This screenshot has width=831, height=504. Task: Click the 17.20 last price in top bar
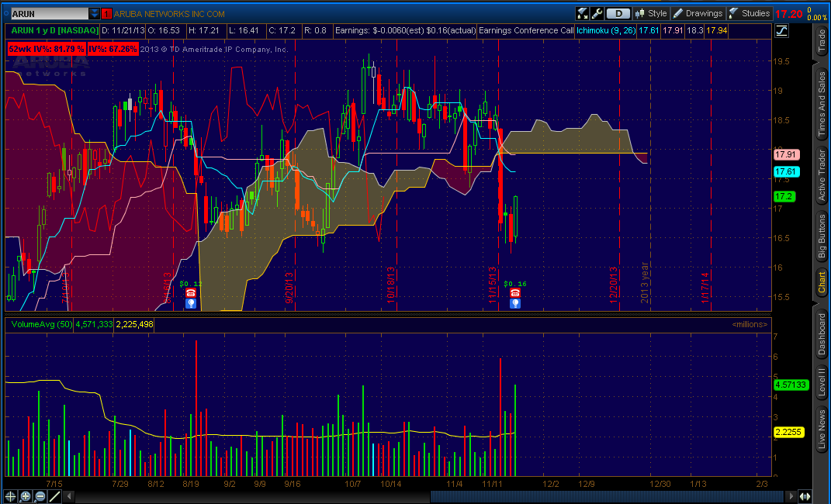tap(788, 14)
